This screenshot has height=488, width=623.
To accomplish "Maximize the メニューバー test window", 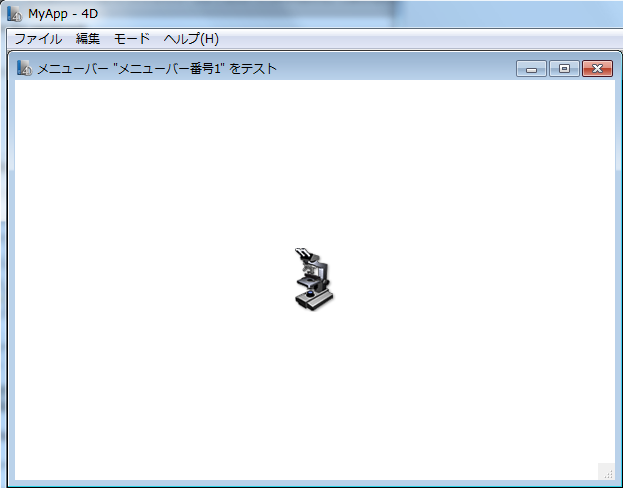I will (x=564, y=69).
